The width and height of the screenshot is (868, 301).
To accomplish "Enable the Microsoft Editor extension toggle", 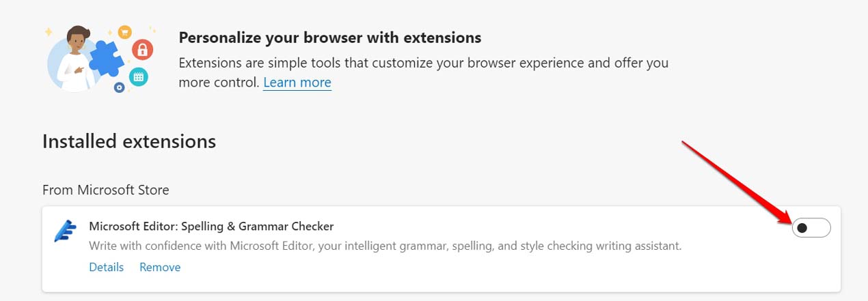I will point(811,228).
